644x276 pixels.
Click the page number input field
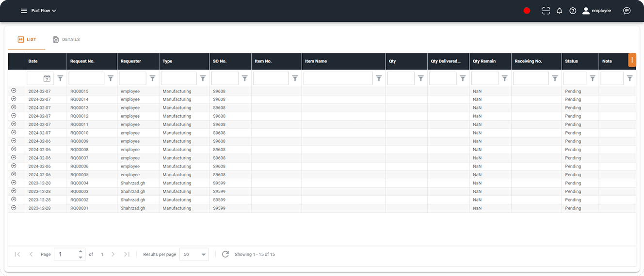pyautogui.click(x=65, y=254)
